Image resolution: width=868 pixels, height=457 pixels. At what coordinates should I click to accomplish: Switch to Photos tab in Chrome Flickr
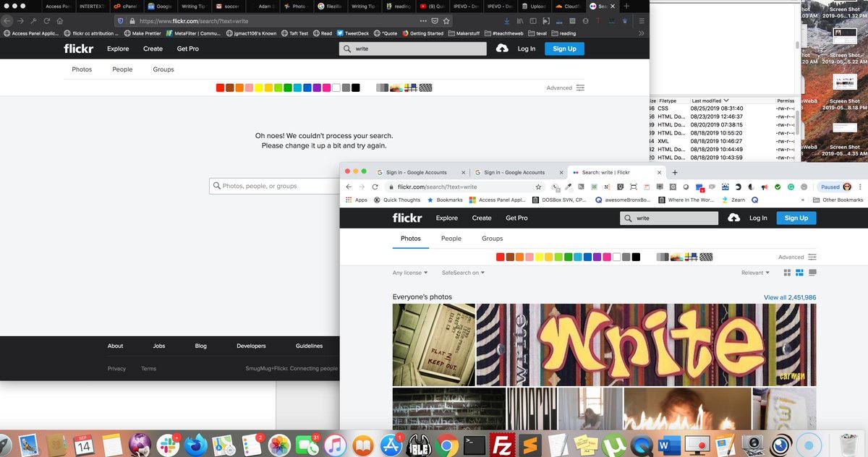(411, 238)
